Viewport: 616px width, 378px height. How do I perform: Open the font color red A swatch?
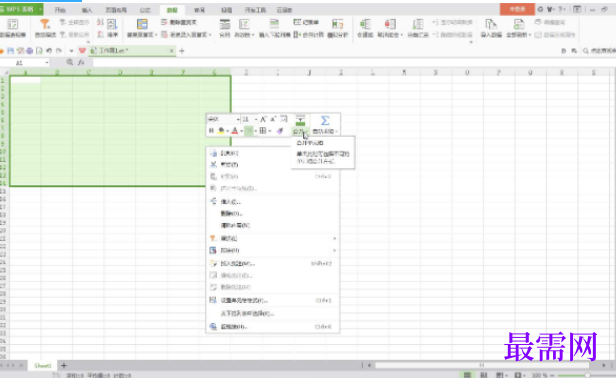point(235,131)
